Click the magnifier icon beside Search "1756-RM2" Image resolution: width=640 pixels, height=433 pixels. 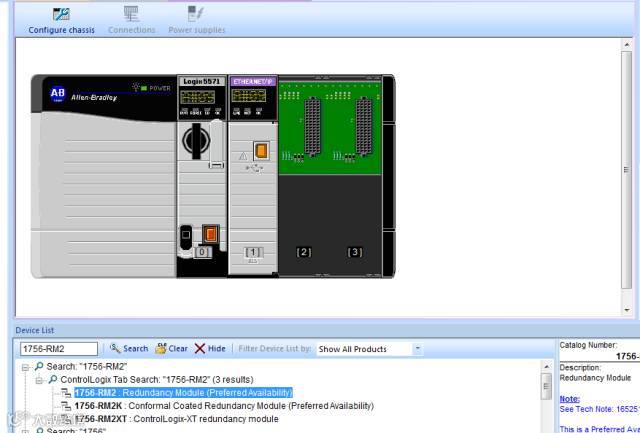click(39, 366)
